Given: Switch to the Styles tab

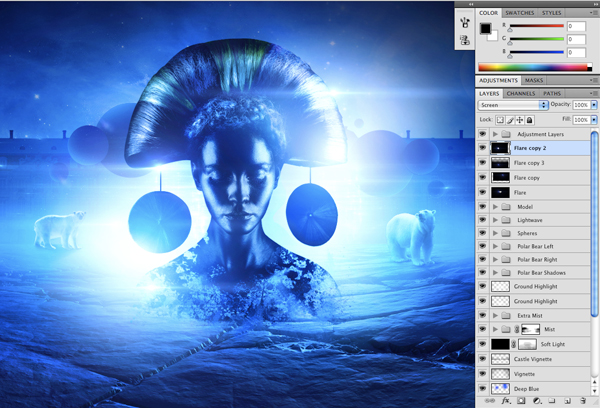Looking at the screenshot, I should [x=551, y=13].
